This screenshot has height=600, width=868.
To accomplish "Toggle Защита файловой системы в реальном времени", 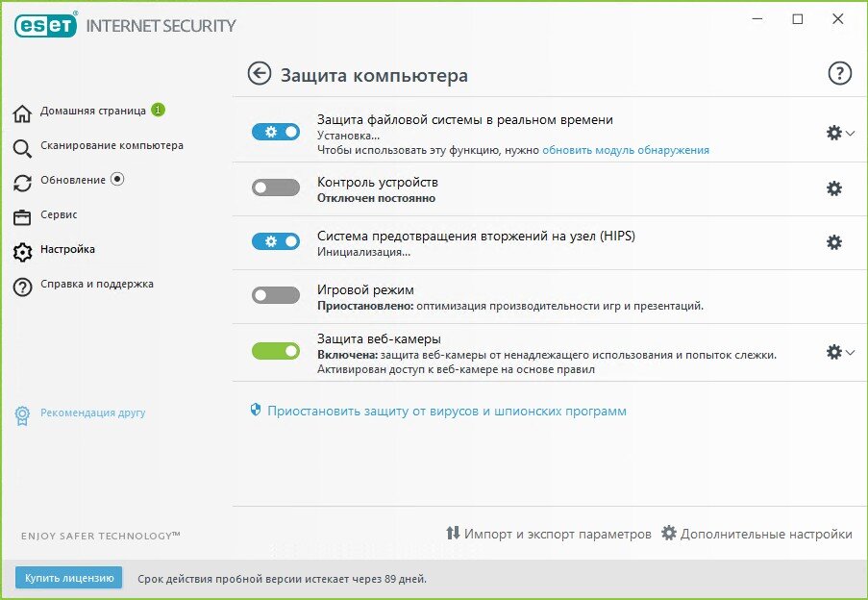I will tap(276, 132).
